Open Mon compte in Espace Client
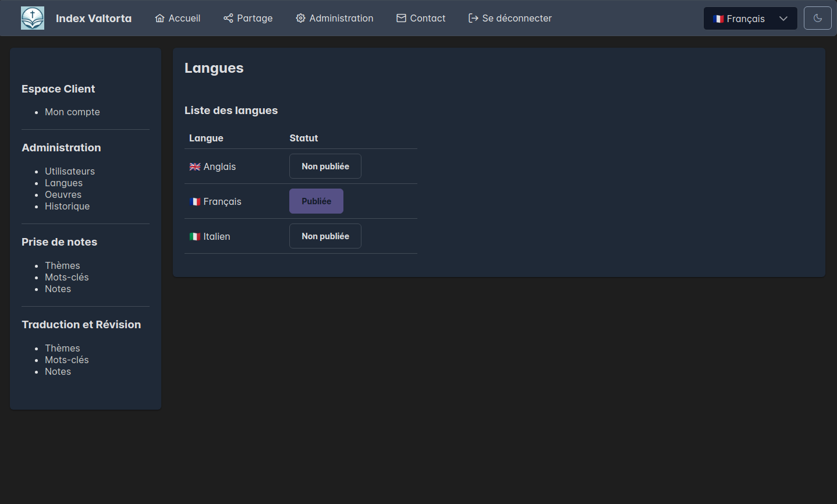The image size is (837, 504). (x=72, y=112)
